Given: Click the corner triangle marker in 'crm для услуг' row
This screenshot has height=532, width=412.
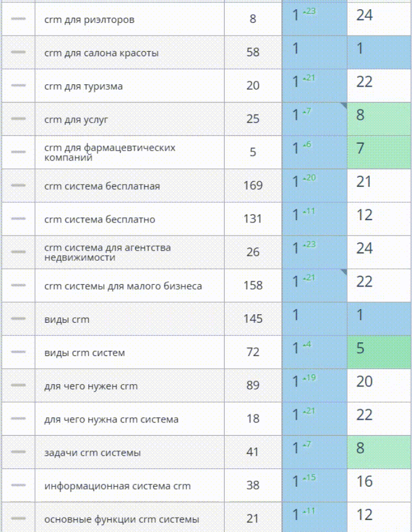Looking at the screenshot, I should pyautogui.click(x=344, y=105).
